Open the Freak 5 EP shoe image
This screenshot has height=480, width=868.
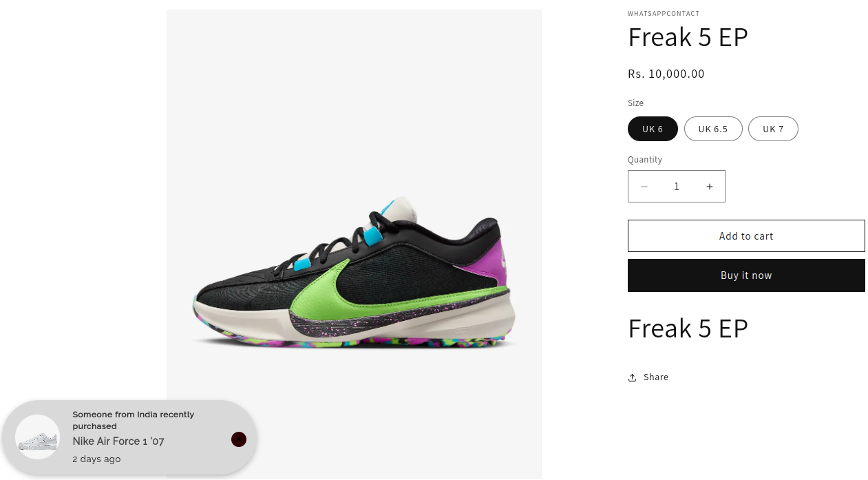[354, 243]
